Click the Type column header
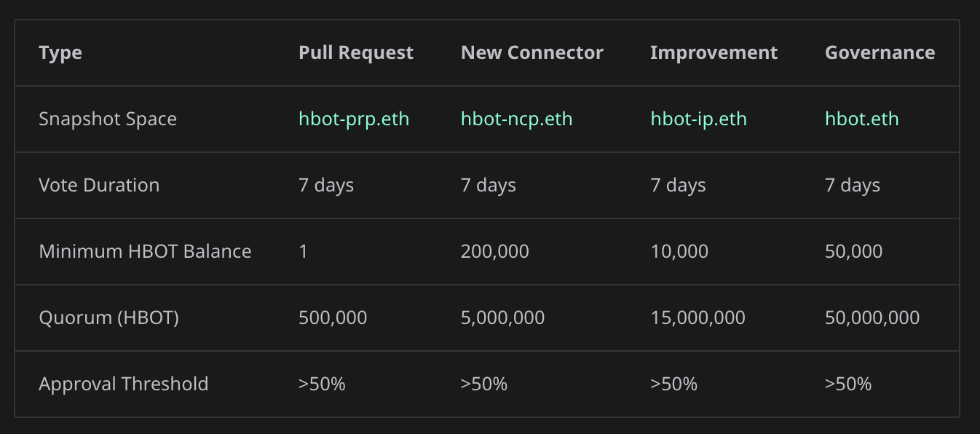This screenshot has height=434, width=980. 60,52
